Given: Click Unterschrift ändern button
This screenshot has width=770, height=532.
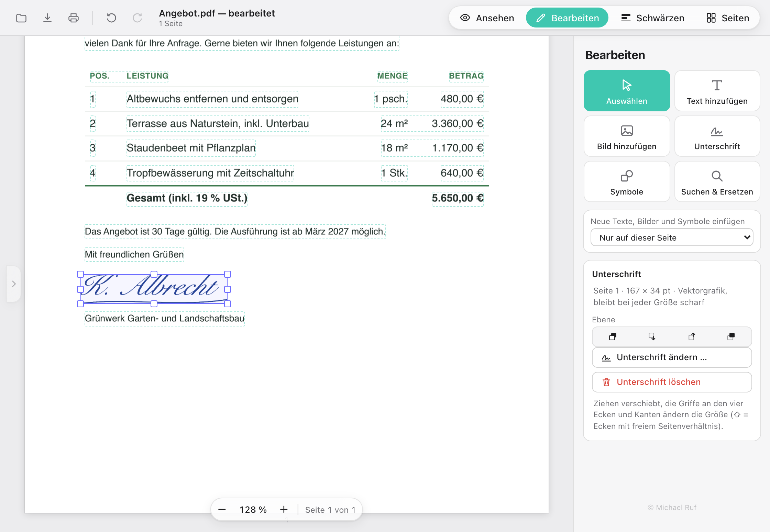Looking at the screenshot, I should 672,357.
